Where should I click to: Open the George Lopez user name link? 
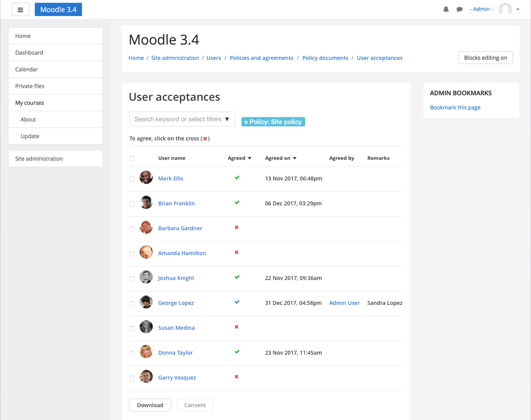click(176, 303)
